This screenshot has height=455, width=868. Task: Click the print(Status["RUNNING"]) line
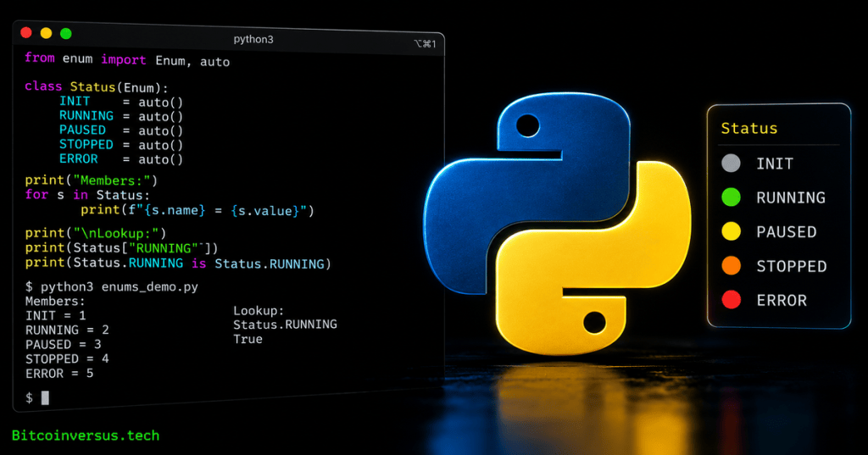pyautogui.click(x=122, y=248)
